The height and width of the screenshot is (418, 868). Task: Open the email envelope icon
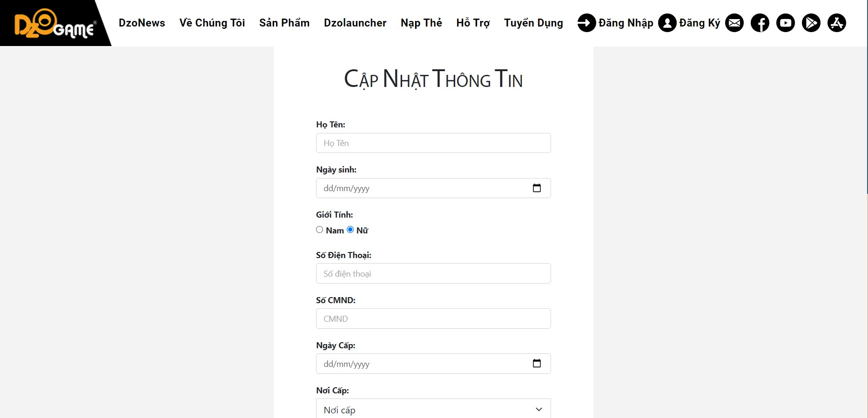(x=734, y=23)
